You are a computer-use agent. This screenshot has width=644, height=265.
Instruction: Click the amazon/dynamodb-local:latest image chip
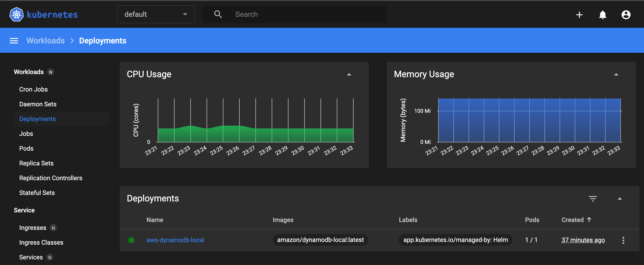click(320, 240)
